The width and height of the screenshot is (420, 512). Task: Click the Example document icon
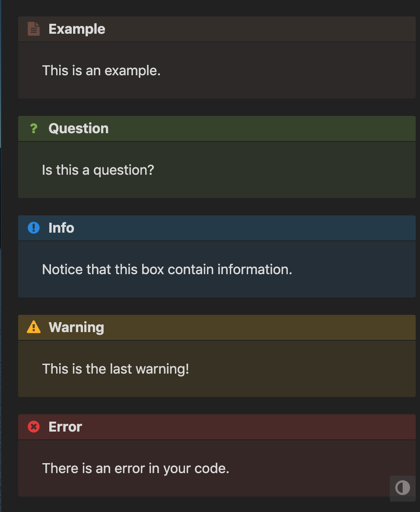tap(34, 29)
